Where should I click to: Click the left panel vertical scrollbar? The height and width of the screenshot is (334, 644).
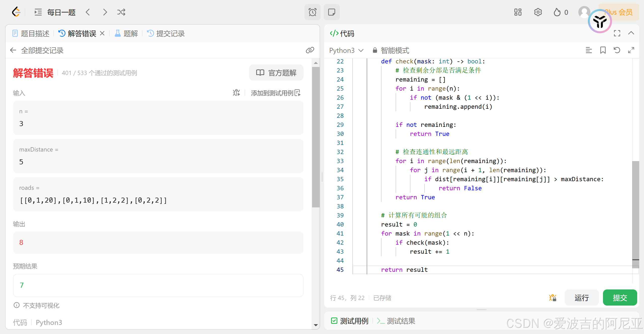(316, 137)
